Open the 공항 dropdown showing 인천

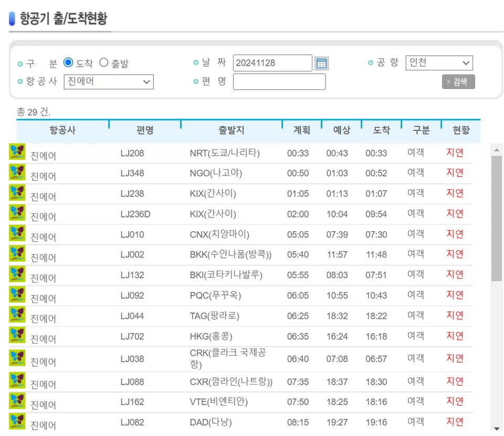coord(439,63)
